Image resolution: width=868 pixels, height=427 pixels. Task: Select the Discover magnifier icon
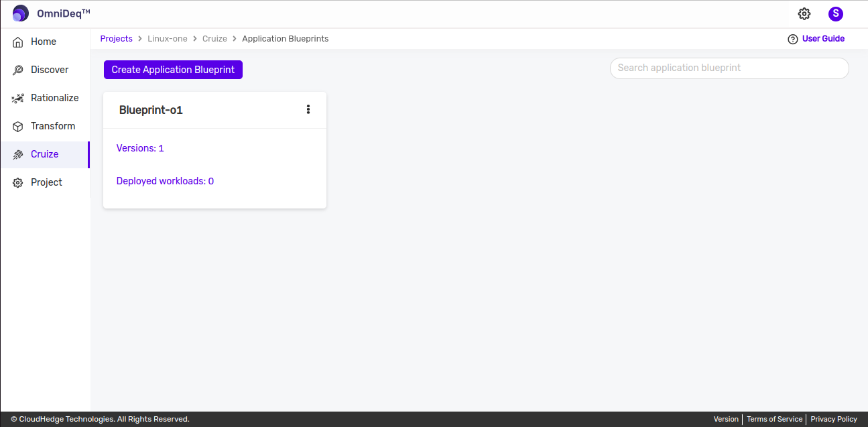(18, 70)
